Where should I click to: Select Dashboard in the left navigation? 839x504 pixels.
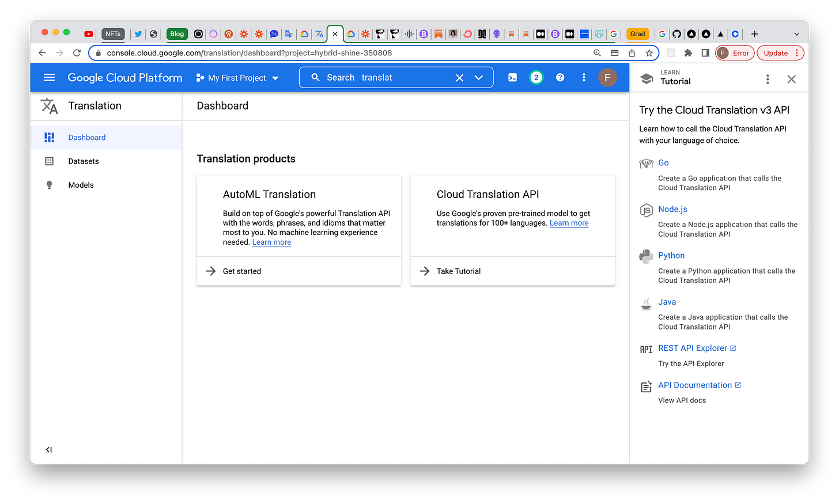click(x=106, y=138)
